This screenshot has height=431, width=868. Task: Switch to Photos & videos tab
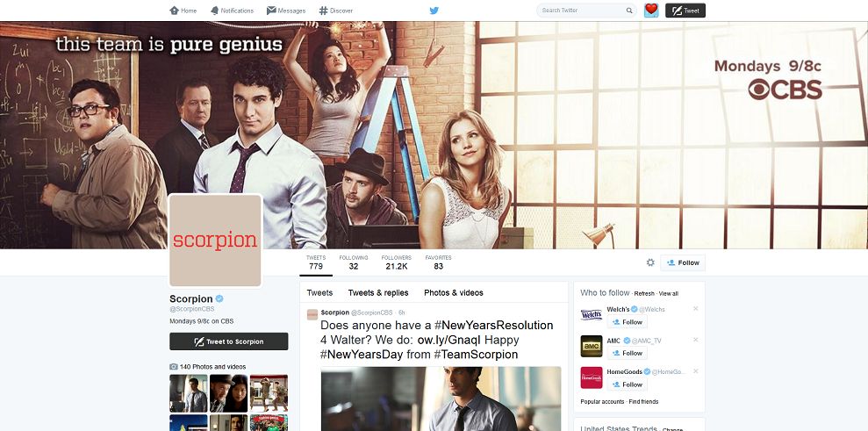pyautogui.click(x=454, y=293)
